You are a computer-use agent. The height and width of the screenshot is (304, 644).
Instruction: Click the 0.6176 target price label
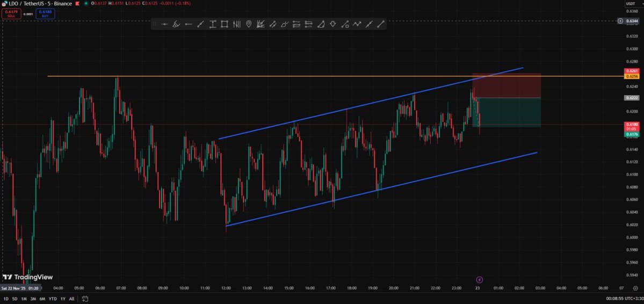pos(631,134)
